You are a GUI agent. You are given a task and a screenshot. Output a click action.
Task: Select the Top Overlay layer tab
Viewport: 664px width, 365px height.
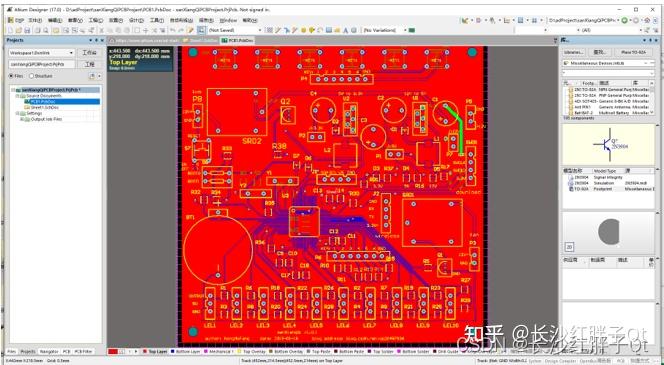click(252, 351)
